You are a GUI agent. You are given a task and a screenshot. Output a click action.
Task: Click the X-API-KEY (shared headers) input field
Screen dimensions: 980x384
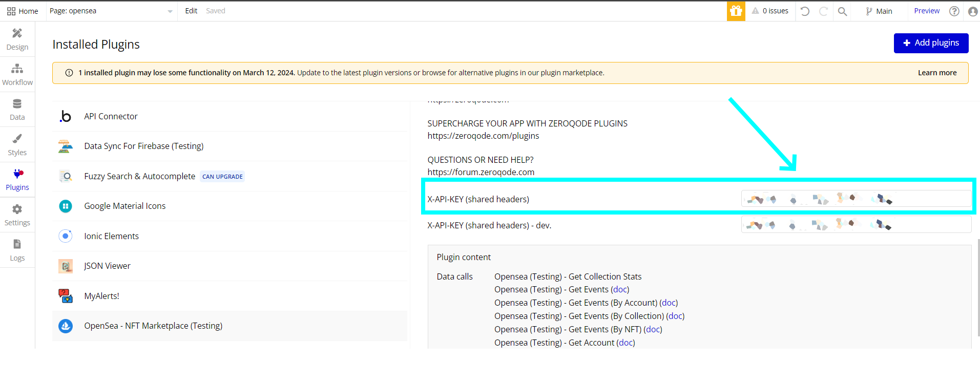click(x=856, y=199)
